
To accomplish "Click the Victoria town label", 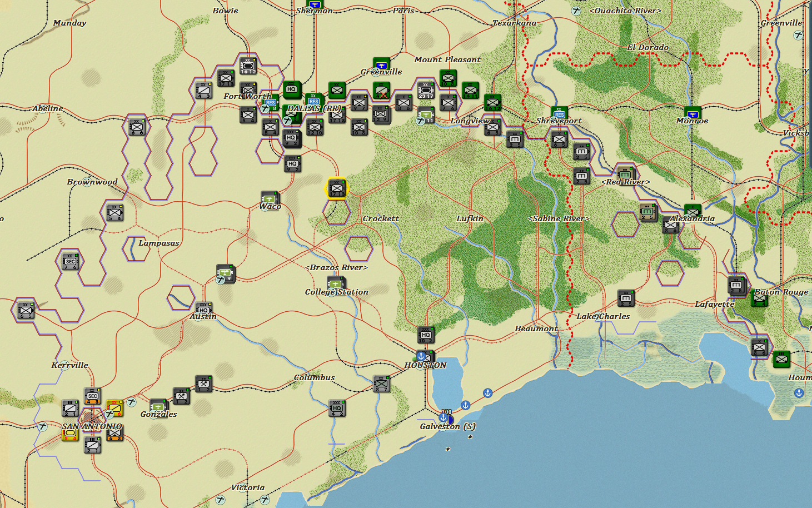I will [248, 487].
